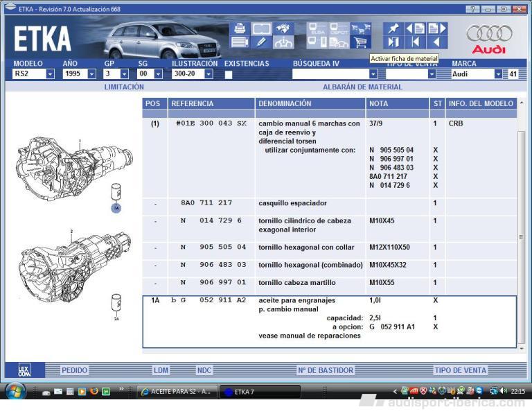Viewport: 532px width, 416px height.
Task: Click the parts list scroll up arrow
Action: coord(522,102)
